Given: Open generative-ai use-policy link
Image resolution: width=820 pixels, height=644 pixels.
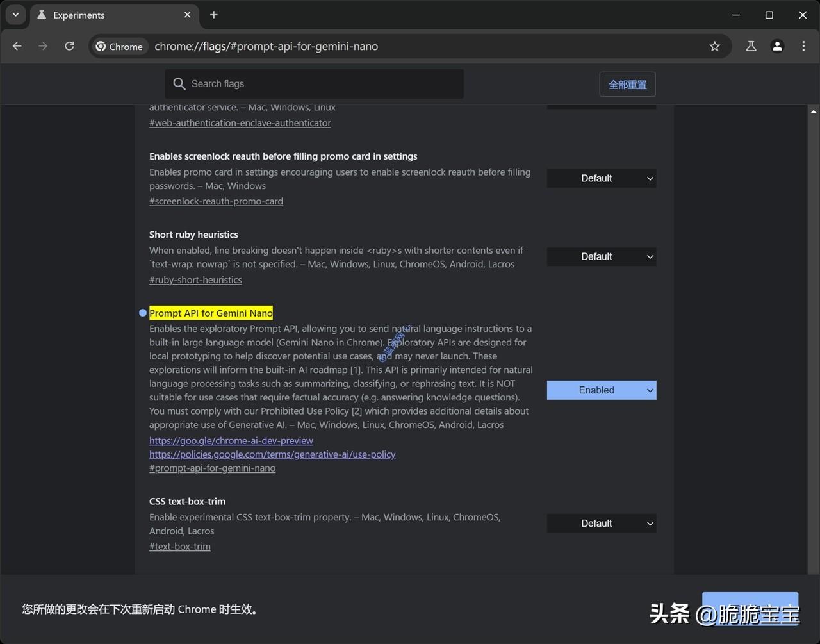Looking at the screenshot, I should 272,454.
